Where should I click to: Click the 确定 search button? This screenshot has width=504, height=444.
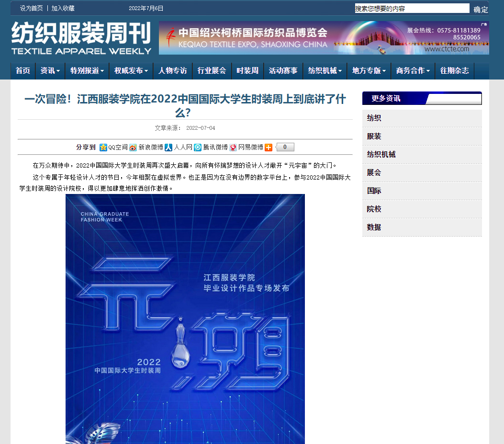pyautogui.click(x=481, y=9)
